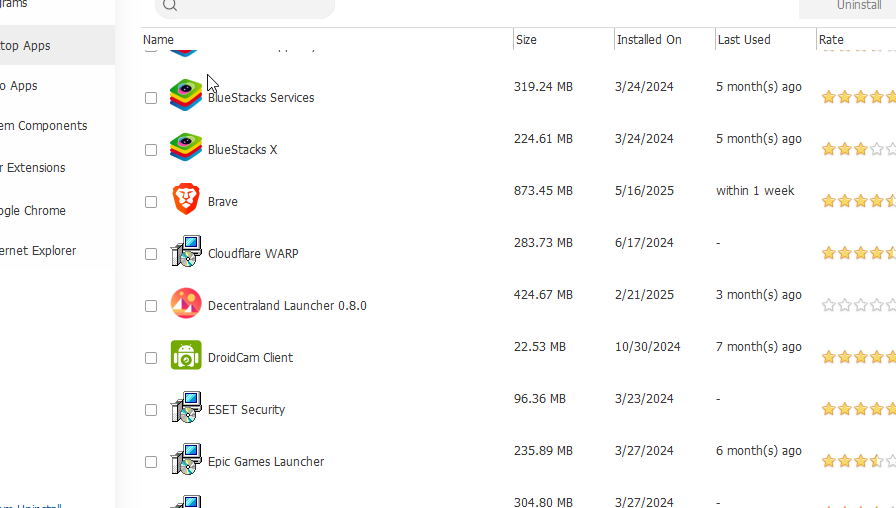Screen dimensions: 896x508
Task: Click the DroidCam Client android icon
Action: pos(186,355)
